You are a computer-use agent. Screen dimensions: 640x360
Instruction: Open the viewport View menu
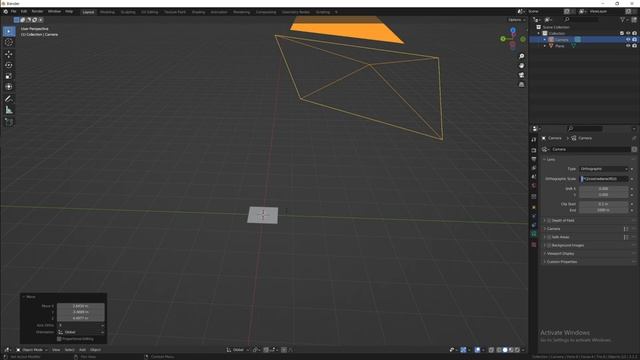tap(56, 350)
